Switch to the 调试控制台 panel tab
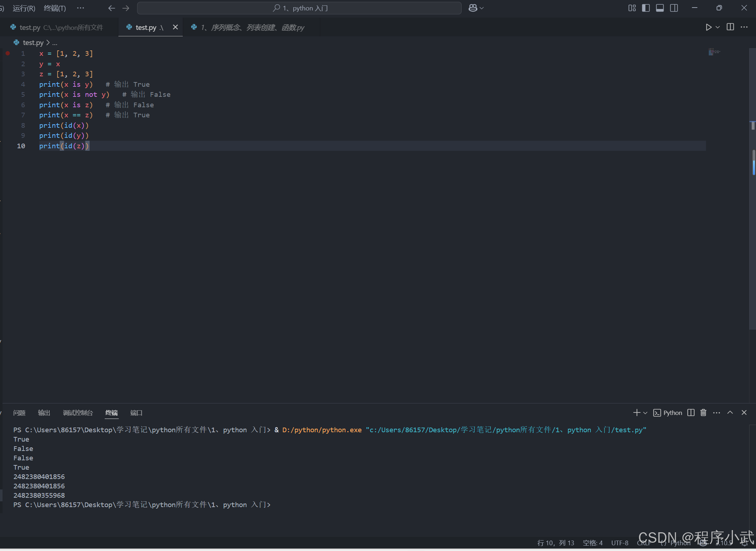 [78, 413]
